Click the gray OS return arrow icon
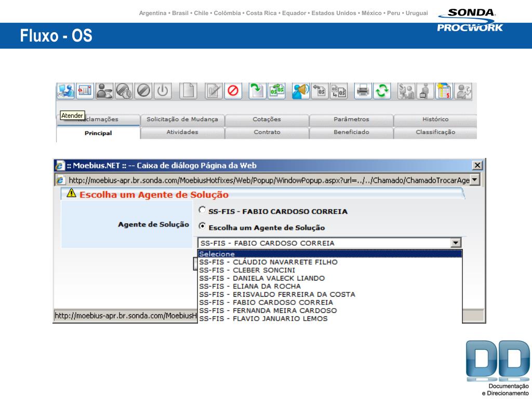Screen dimensions: 532x399 point(320,91)
